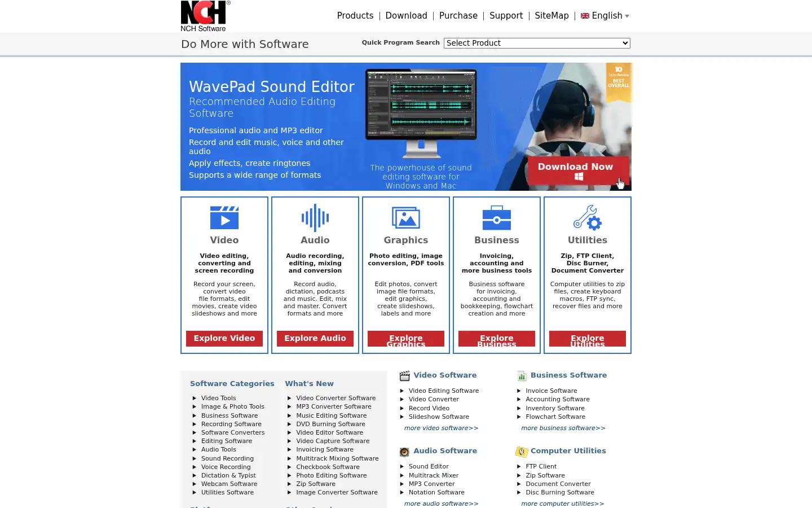The image size is (812, 508).
Task: Open the Checkbook Software link
Action: point(328,467)
